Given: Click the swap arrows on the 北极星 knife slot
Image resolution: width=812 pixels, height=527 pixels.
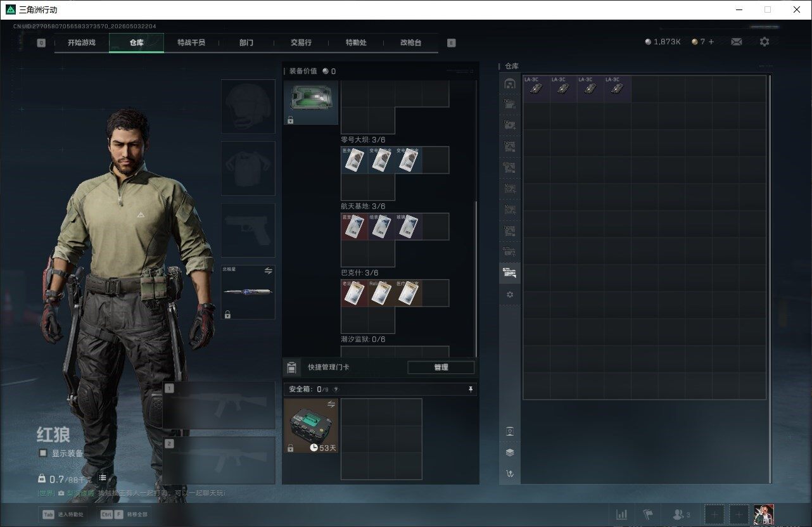Looking at the screenshot, I should (268, 270).
